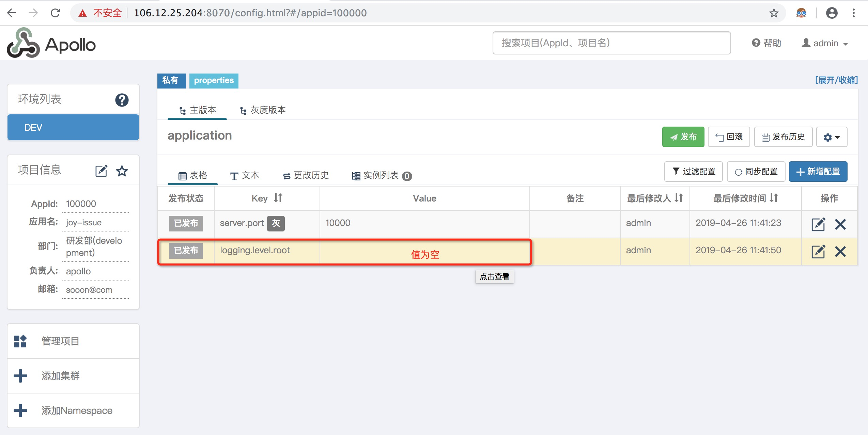Switch to the 灰度版本 tab
The height and width of the screenshot is (435, 868).
(x=262, y=110)
